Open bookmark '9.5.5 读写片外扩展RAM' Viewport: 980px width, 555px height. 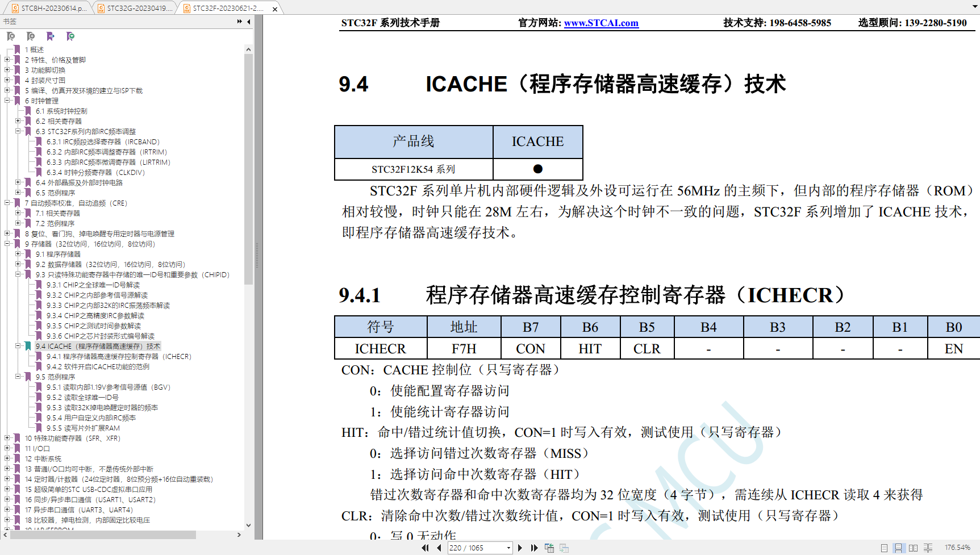click(x=84, y=428)
